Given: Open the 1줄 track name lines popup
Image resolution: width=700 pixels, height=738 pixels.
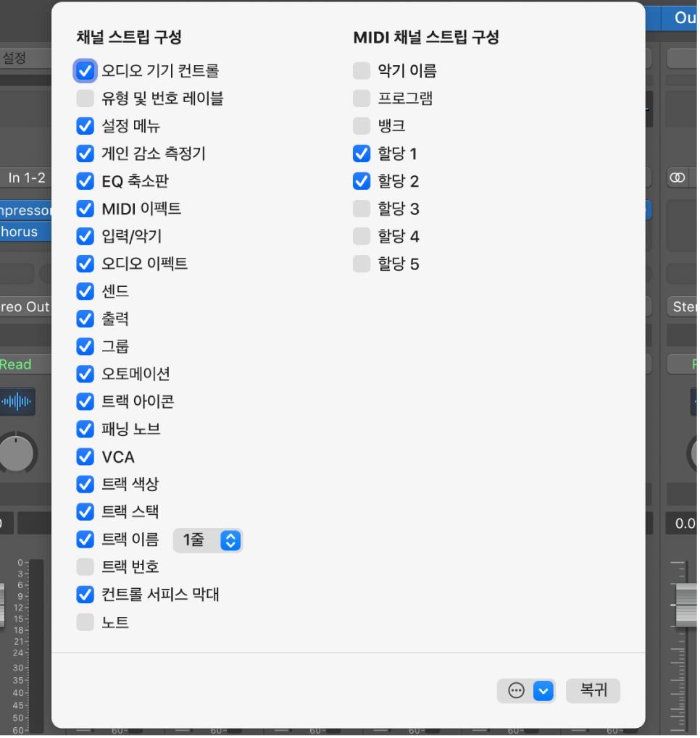Looking at the screenshot, I should coord(208,540).
